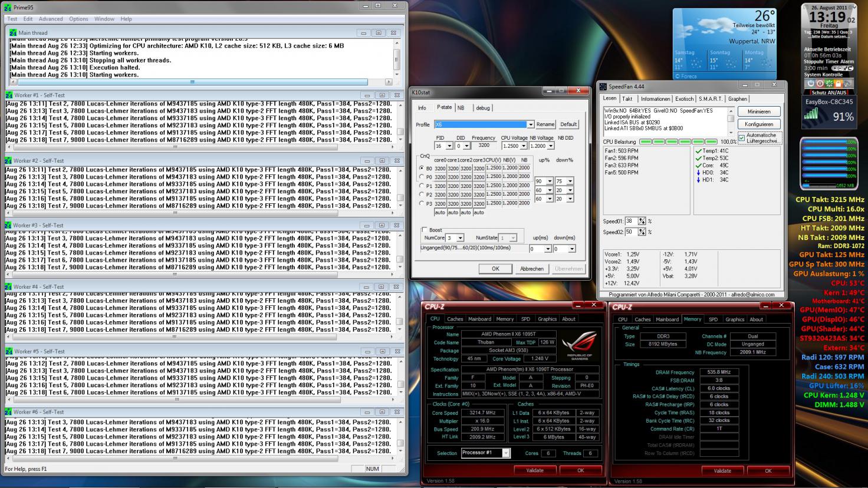The height and width of the screenshot is (488, 868).
Task: Click the Main thread horizontal scrollbar
Action: coord(201,82)
